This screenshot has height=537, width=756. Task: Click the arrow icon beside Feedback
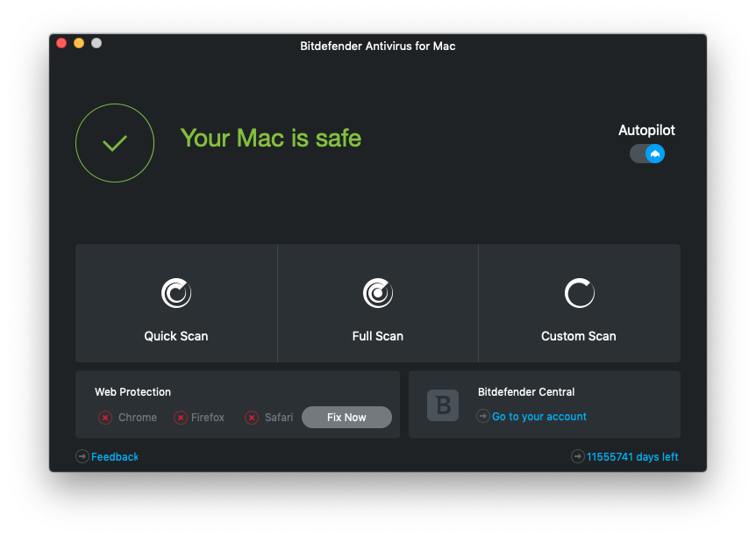click(x=82, y=456)
